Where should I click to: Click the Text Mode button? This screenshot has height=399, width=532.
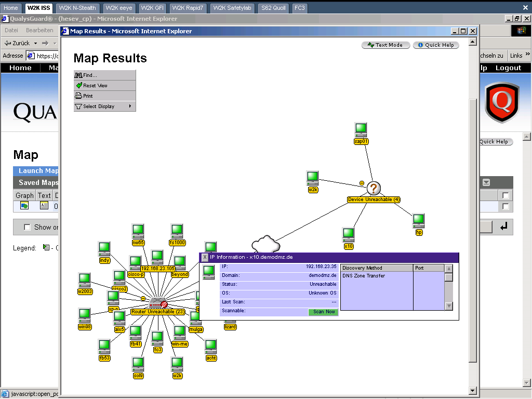[x=386, y=45]
